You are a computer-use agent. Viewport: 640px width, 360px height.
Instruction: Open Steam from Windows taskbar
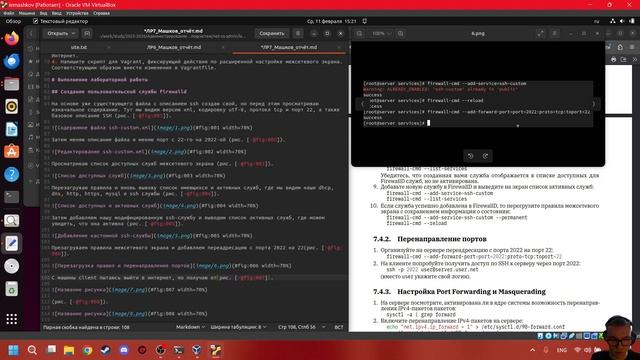(x=105, y=350)
